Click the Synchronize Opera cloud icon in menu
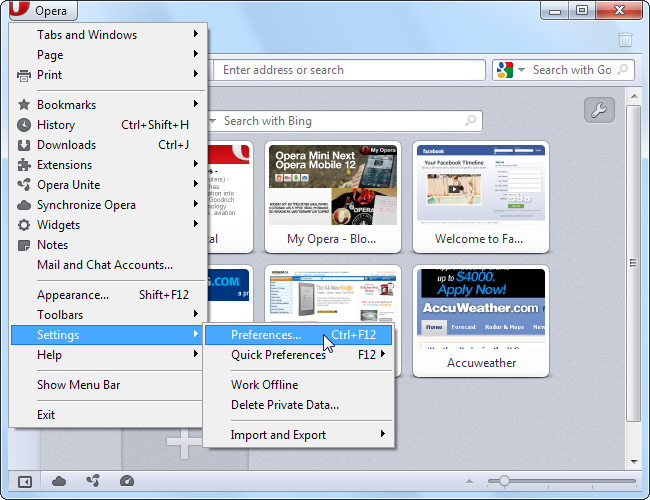This screenshot has width=650, height=500. coord(24,205)
